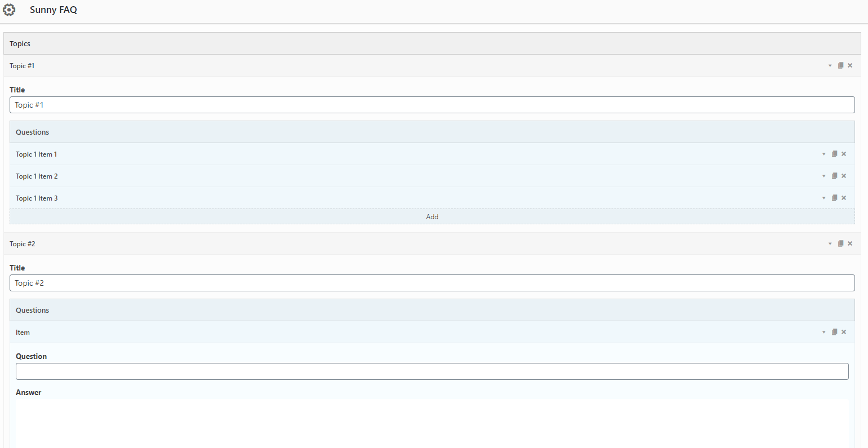The width and height of the screenshot is (868, 448).
Task: Collapse Topic #2 using its caret
Action: 830,243
